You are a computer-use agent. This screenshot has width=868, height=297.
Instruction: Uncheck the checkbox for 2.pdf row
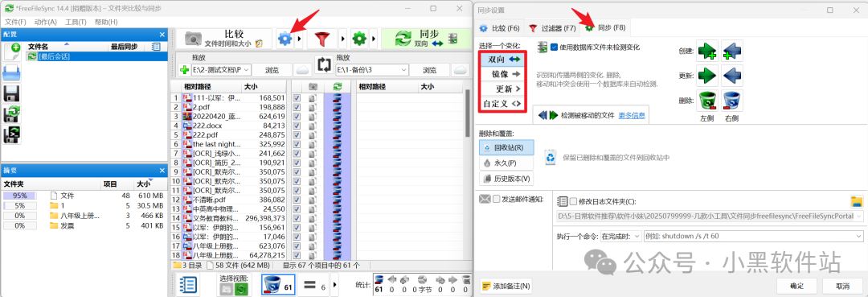(297, 107)
